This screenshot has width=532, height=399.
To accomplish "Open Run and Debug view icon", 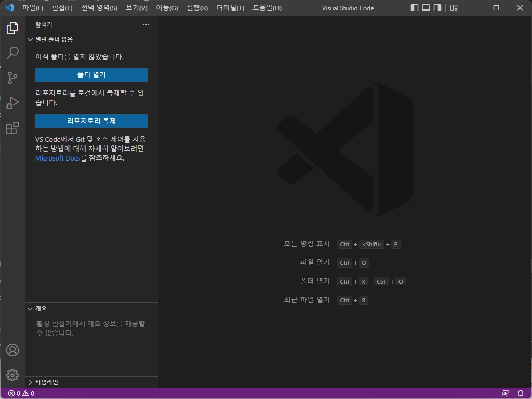I will [x=12, y=103].
